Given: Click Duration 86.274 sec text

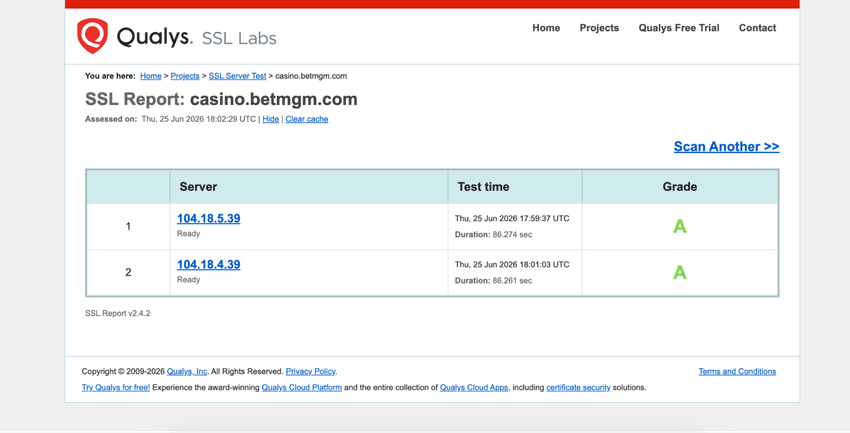Looking at the screenshot, I should [493, 235].
